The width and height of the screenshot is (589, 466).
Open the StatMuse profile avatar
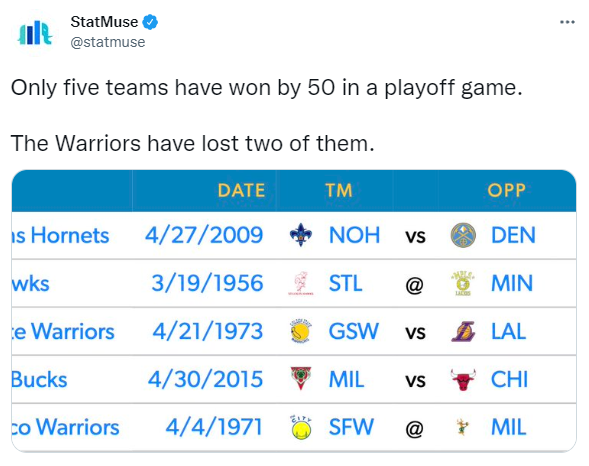click(x=35, y=33)
